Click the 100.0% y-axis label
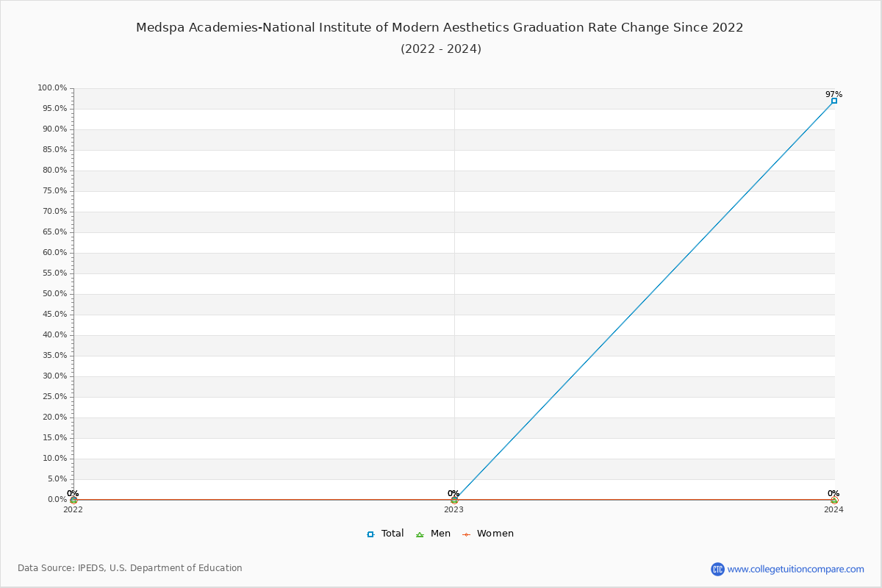This screenshot has width=882, height=588. [52, 88]
